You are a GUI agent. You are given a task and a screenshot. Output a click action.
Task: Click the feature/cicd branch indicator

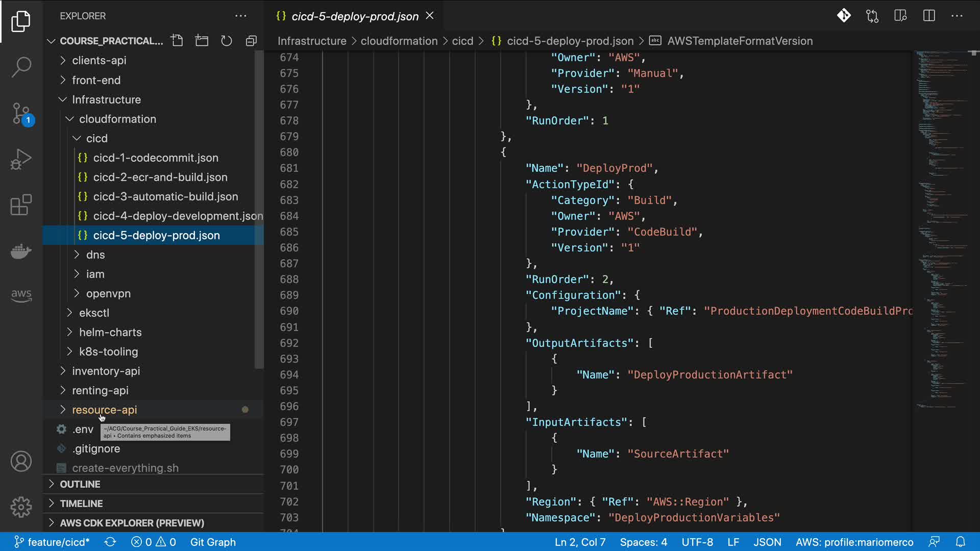point(52,542)
